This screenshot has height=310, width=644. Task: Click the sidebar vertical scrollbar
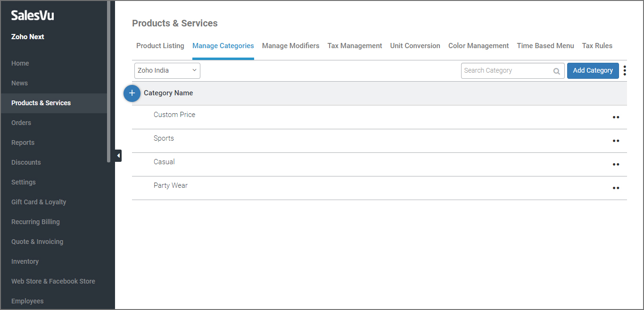click(x=109, y=80)
